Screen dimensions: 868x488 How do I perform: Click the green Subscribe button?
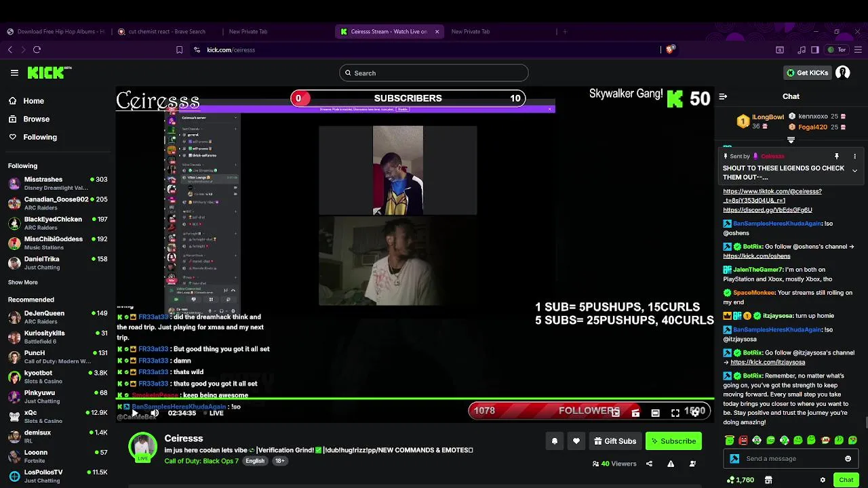[673, 441]
